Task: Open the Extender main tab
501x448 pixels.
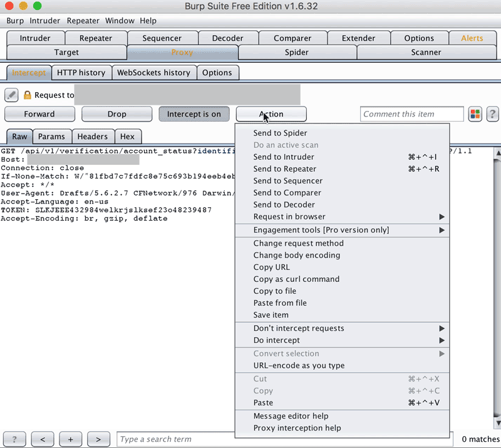Action: pos(358,38)
